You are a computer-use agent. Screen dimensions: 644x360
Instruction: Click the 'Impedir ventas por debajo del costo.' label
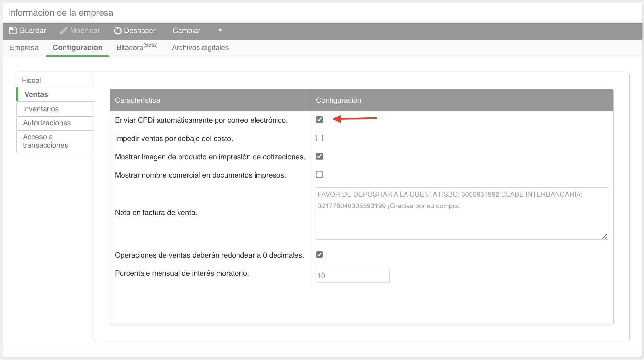[x=174, y=138]
